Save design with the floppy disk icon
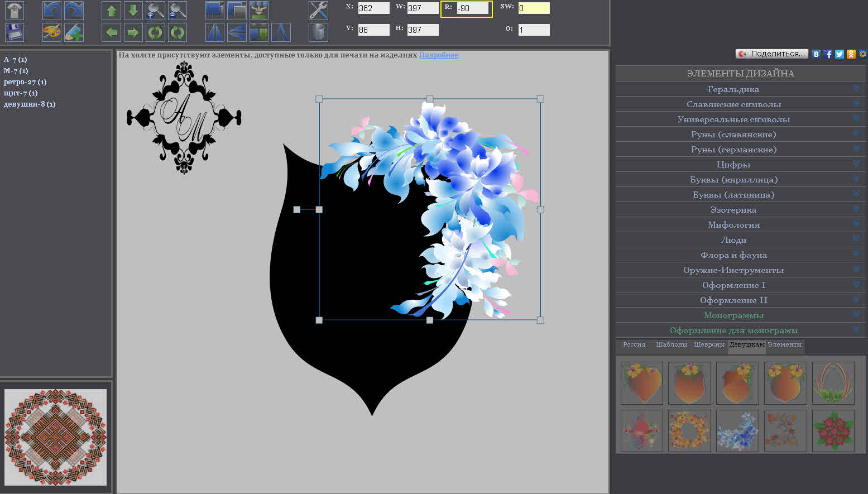868x494 pixels. click(15, 32)
